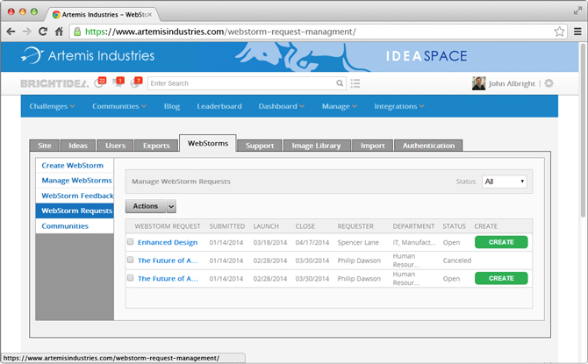
Task: Check the Open Future of A... request checkbox
Action: pos(130,278)
